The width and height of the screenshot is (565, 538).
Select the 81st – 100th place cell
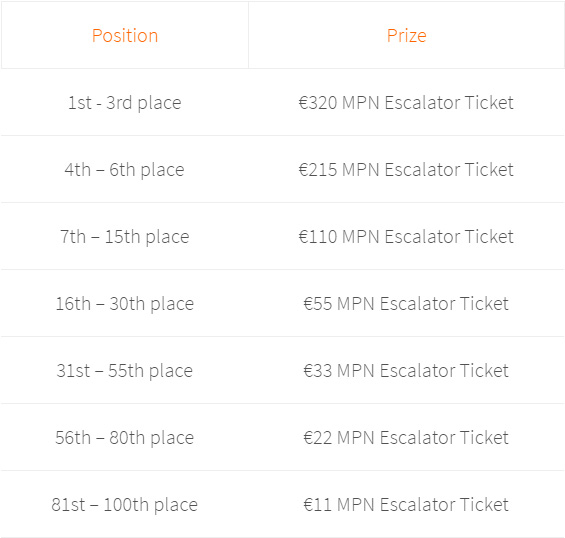coord(125,504)
